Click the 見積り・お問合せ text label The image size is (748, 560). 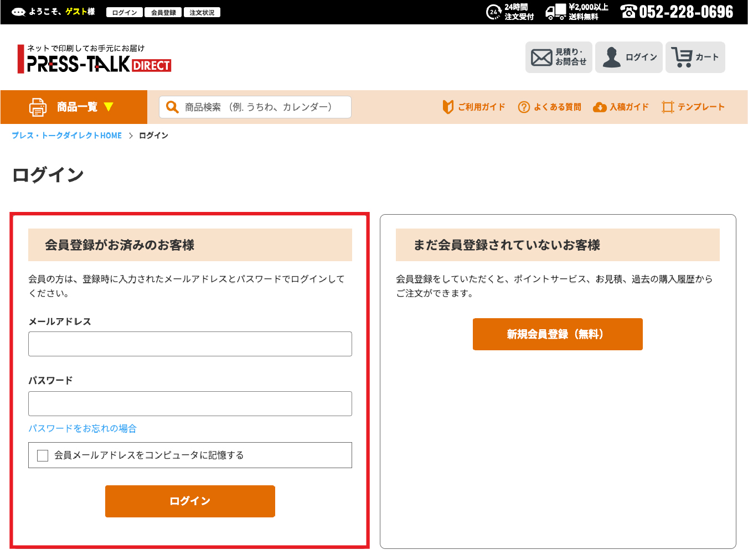coord(571,57)
